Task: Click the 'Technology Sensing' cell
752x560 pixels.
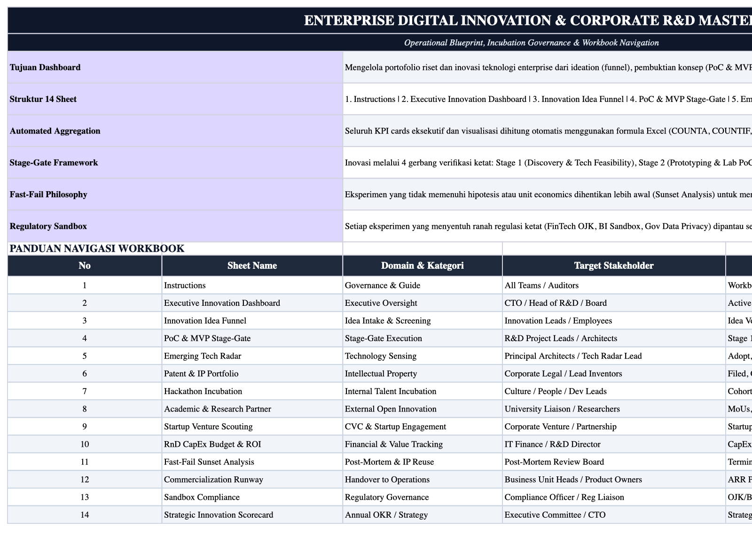Action: coord(423,356)
